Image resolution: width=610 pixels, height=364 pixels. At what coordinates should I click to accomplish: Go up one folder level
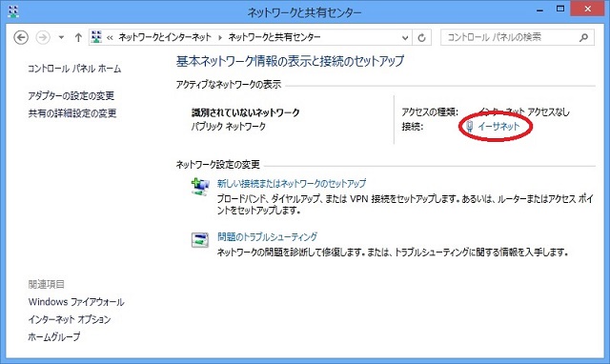(x=78, y=38)
